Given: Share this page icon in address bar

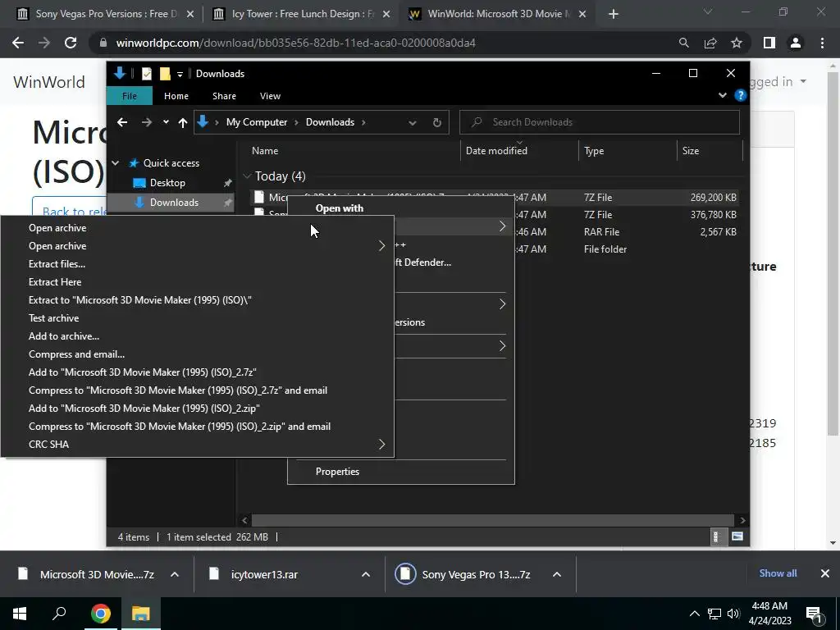Looking at the screenshot, I should 710,43.
